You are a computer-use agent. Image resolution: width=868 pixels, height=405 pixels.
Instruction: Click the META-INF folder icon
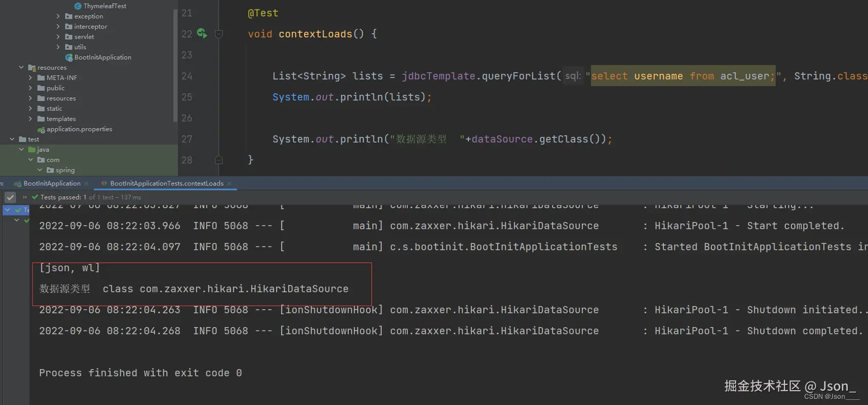[41, 78]
